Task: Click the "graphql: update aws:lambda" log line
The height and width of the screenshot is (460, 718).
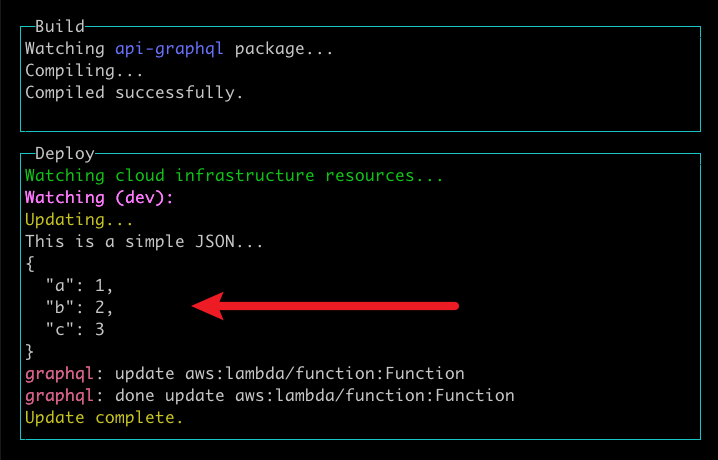Action: click(244, 373)
